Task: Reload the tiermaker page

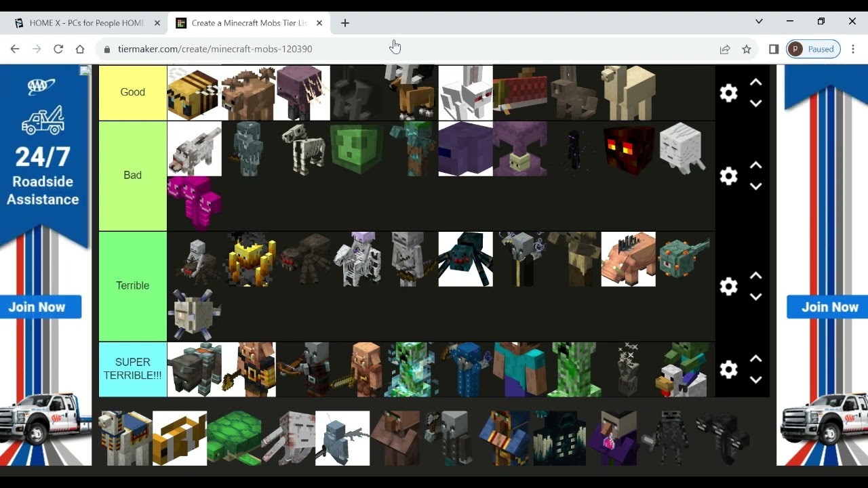Action: [x=58, y=49]
